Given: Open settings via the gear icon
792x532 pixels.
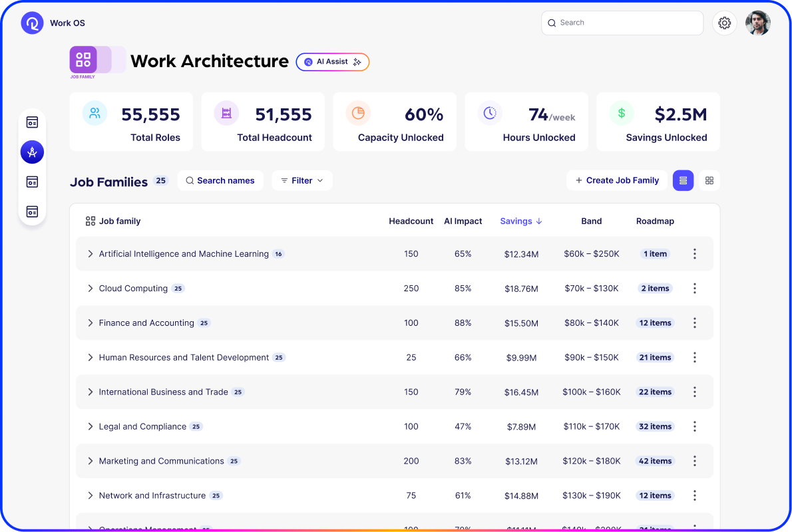Looking at the screenshot, I should pyautogui.click(x=724, y=22).
